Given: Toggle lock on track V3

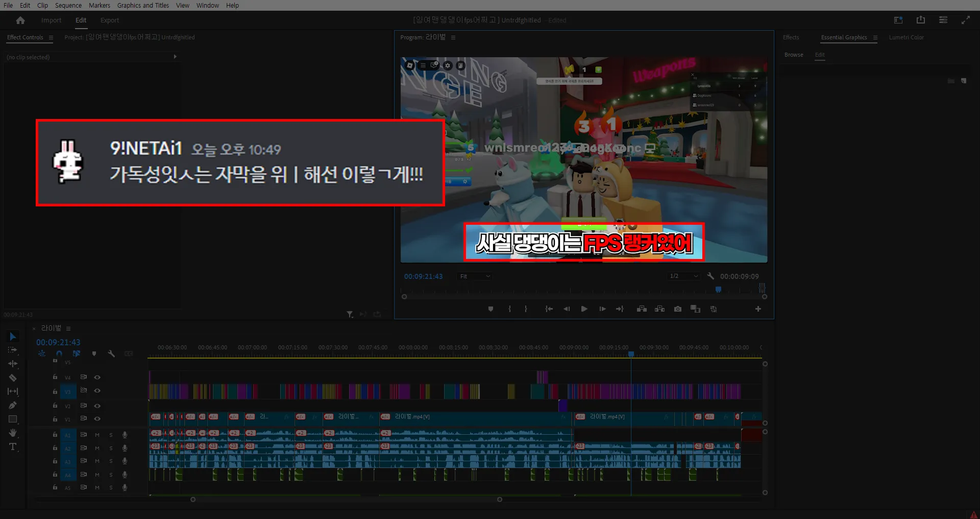Looking at the screenshot, I should 55,391.
